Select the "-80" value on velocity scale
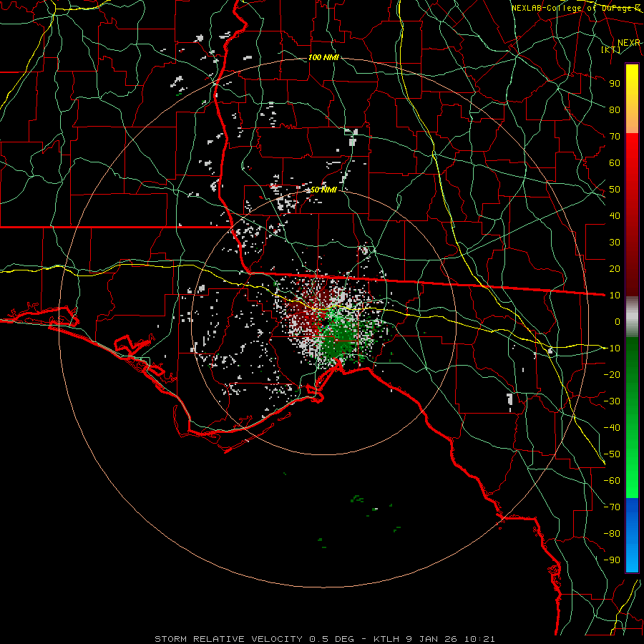The image size is (644, 644). [612, 534]
